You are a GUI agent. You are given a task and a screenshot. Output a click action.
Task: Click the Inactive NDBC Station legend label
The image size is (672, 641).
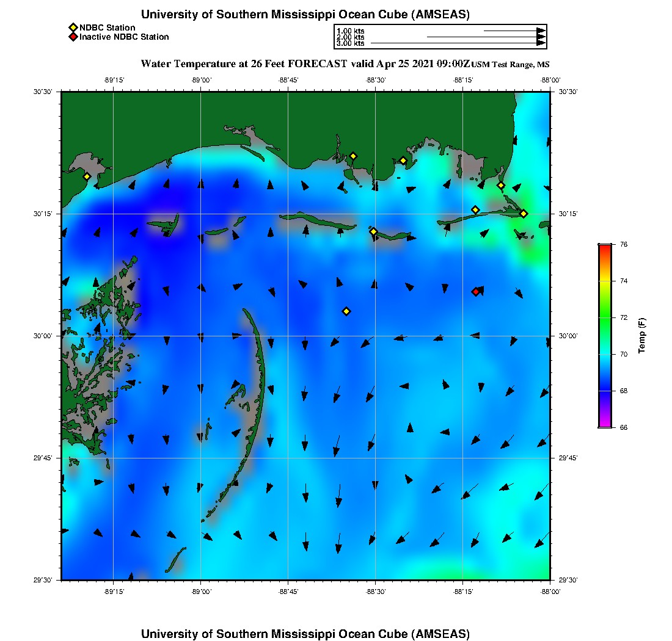coord(124,37)
